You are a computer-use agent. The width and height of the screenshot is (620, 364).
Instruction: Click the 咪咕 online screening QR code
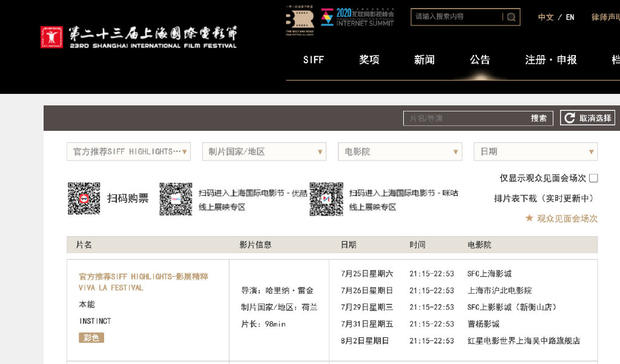pos(326,199)
